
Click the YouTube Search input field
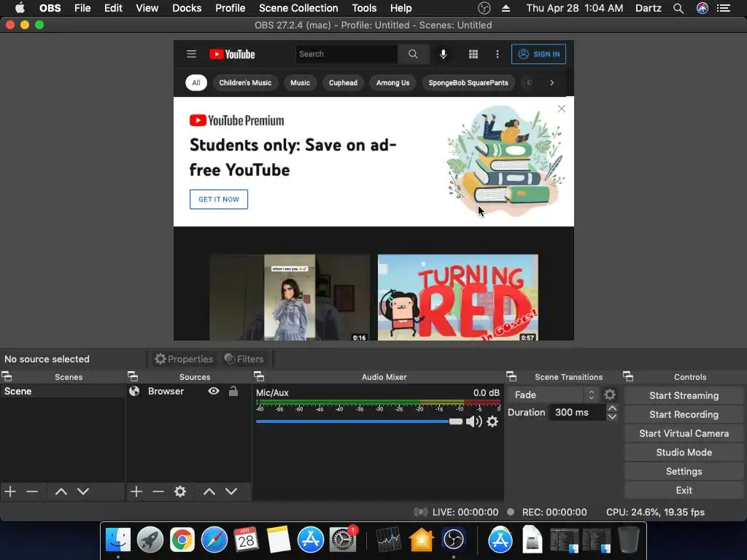tap(347, 54)
